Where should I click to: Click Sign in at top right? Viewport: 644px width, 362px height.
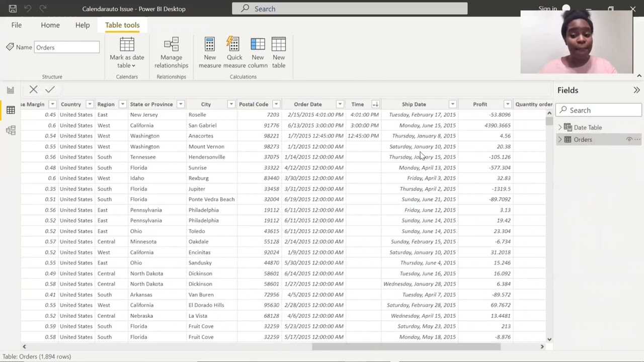click(547, 9)
